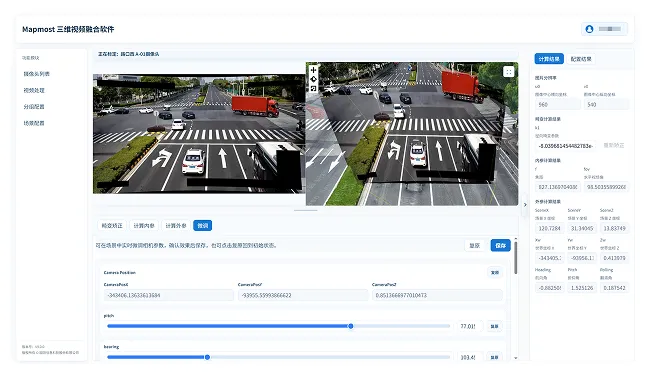Switch to the 计算结果 tab
650x374 pixels.
pos(549,59)
